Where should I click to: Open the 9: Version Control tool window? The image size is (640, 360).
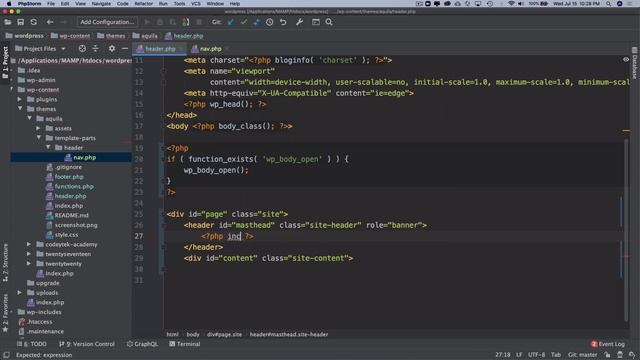coord(87,344)
